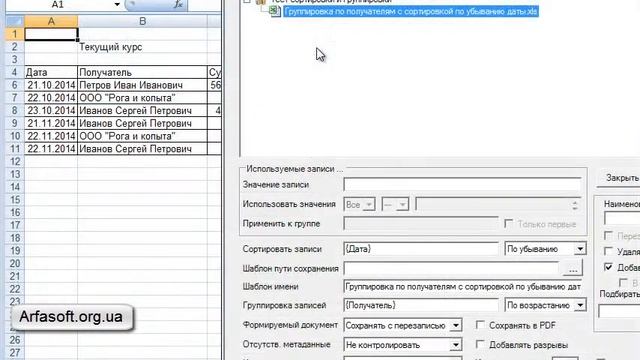640x360 pixels.
Task: Click the 'Подбирать' input field on the right
Action: tap(619, 311)
